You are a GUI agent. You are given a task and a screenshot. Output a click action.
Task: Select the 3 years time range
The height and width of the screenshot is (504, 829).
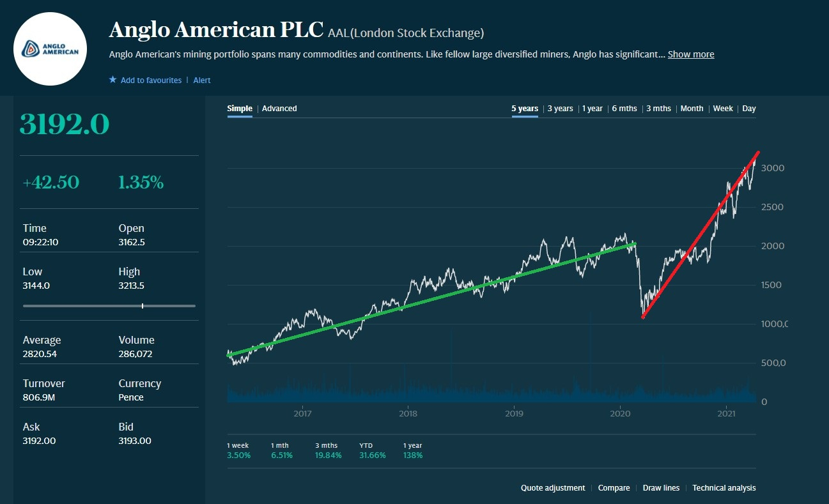pyautogui.click(x=560, y=109)
